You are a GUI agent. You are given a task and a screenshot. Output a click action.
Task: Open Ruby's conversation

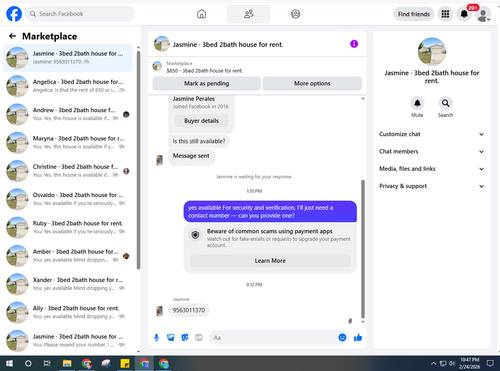pyautogui.click(x=68, y=228)
